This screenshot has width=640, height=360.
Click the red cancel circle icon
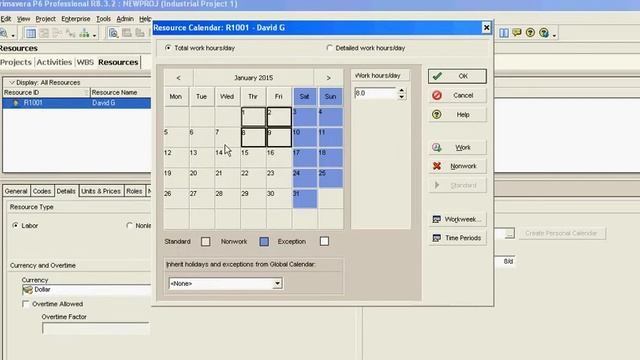click(x=437, y=95)
